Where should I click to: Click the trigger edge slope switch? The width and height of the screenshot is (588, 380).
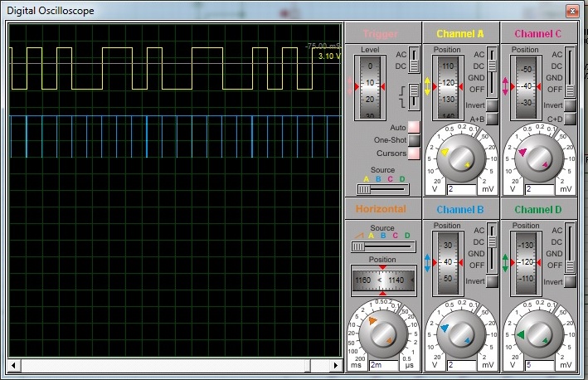coord(414,97)
